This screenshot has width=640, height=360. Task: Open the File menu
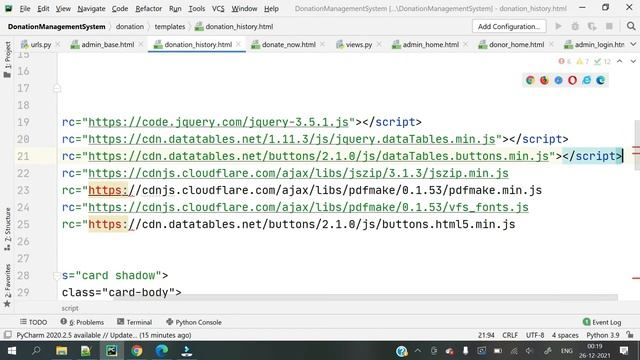(x=25, y=9)
